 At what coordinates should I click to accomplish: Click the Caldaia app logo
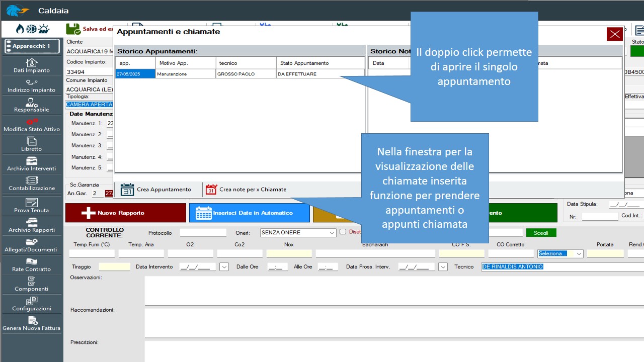[17, 10]
